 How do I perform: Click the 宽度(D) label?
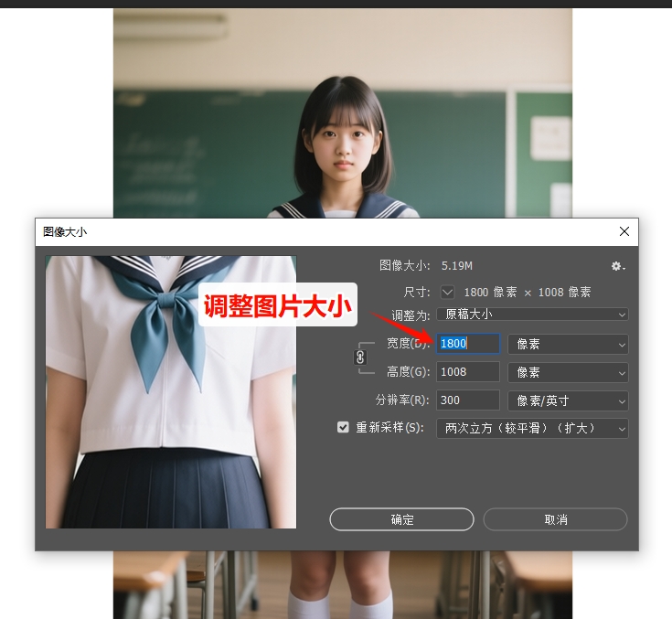408,344
